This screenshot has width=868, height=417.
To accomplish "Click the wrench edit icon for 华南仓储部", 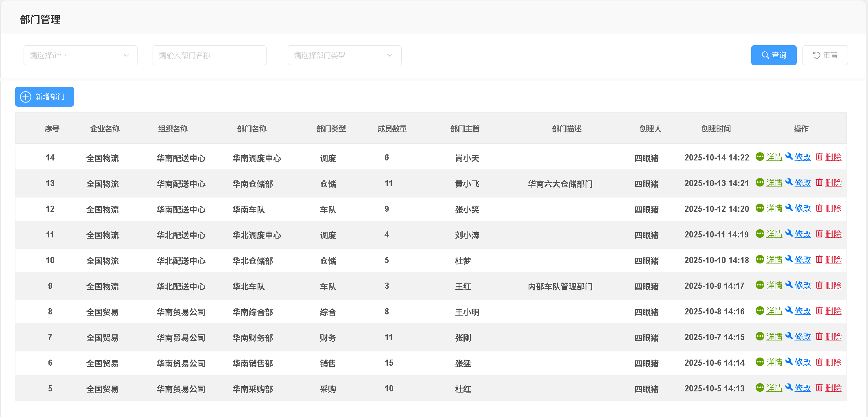I will [789, 182].
